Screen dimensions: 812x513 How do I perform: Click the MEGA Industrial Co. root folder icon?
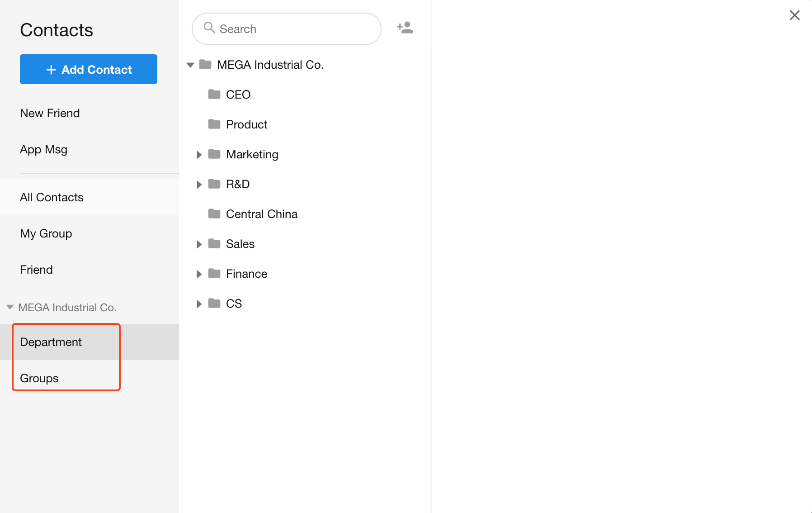tap(205, 65)
